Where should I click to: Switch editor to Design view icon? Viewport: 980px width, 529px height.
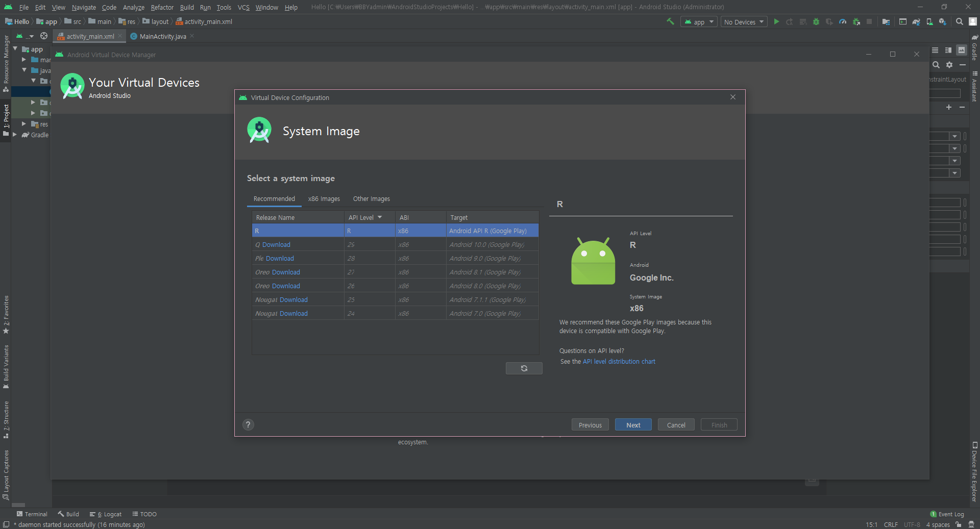962,50
